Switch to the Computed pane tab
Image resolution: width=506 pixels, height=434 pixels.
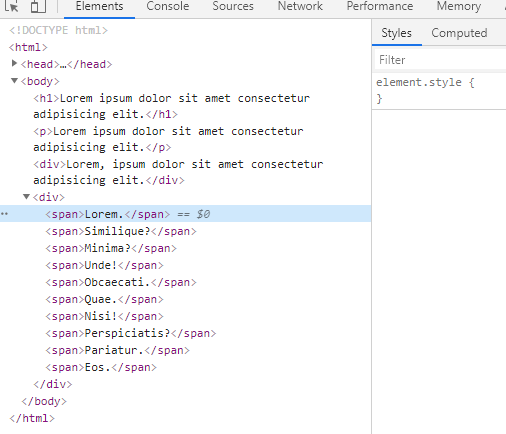click(459, 33)
